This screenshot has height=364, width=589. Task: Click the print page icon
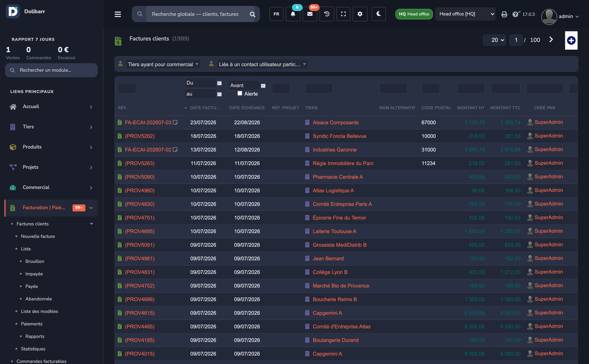[504, 14]
